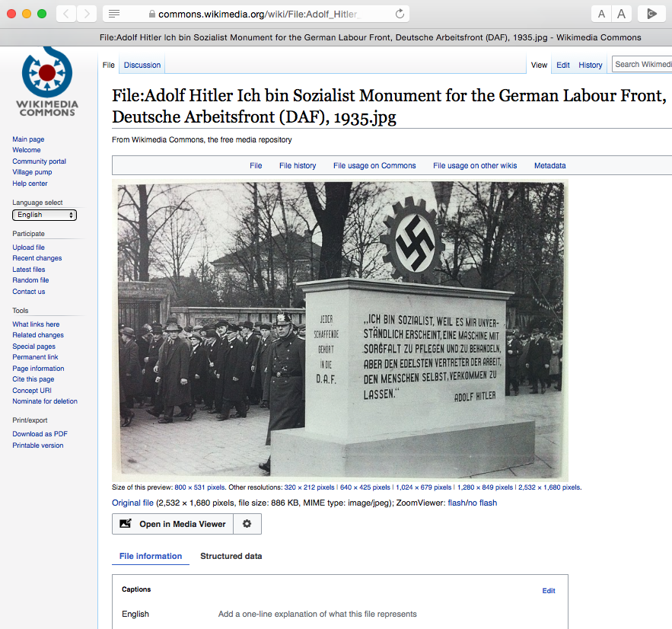Click the rightmost Safari toolbar icon
The image size is (672, 629).
651,14
